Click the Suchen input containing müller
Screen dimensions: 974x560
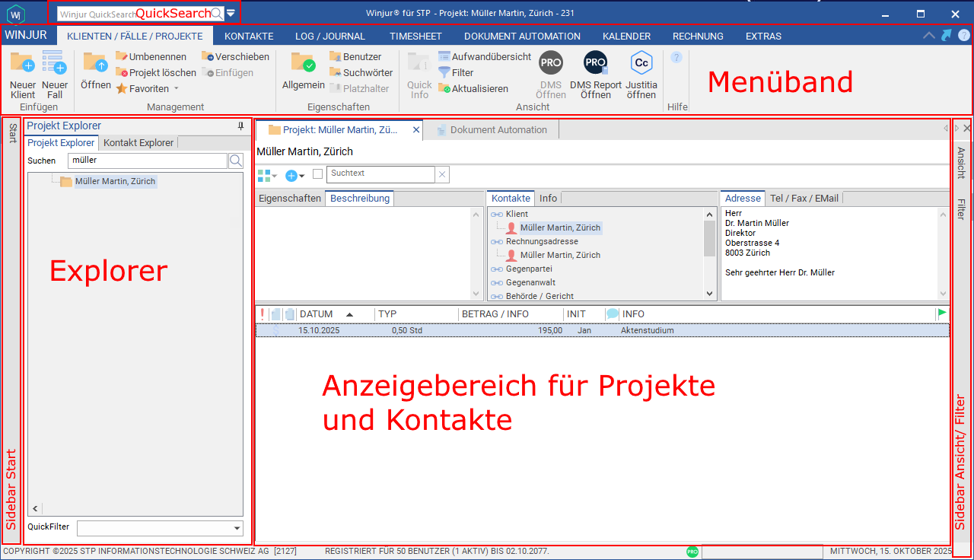click(x=148, y=161)
